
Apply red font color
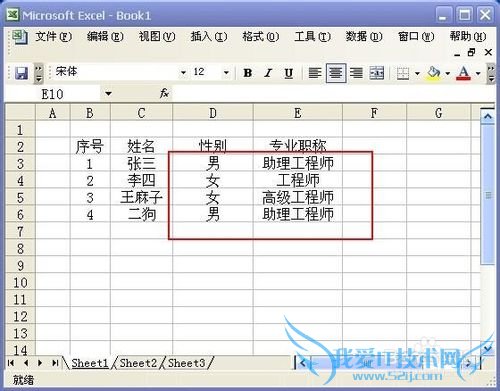pos(464,73)
